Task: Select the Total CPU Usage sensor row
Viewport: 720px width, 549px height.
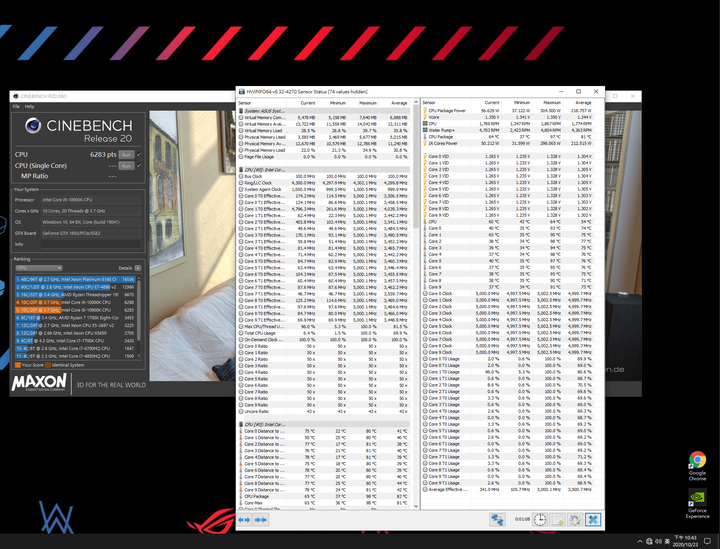Action: coord(324,333)
